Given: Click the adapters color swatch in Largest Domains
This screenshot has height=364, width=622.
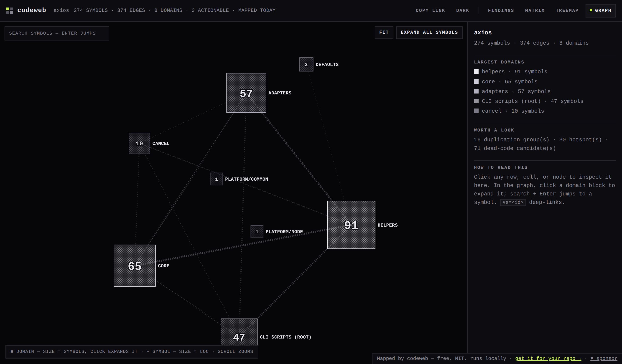Looking at the screenshot, I should tap(476, 91).
